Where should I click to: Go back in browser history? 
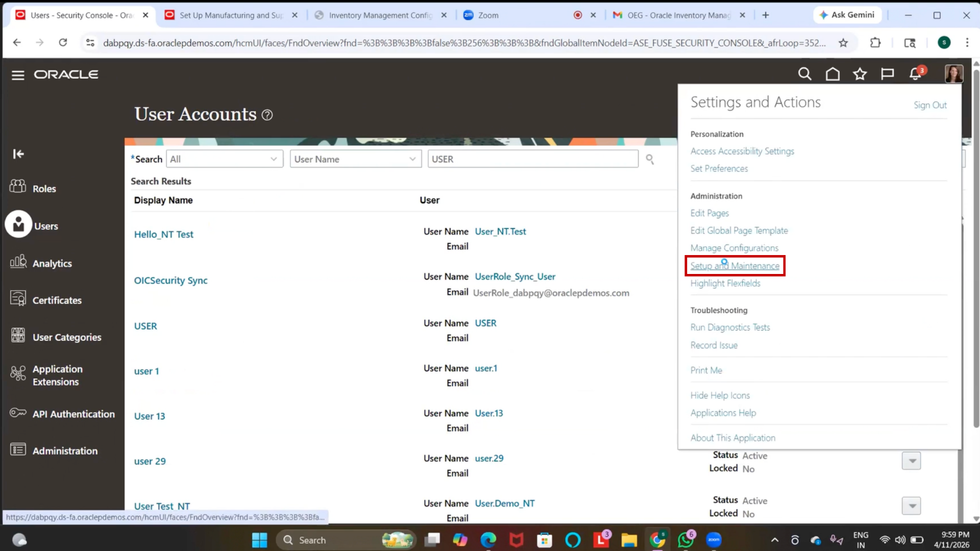[17, 42]
